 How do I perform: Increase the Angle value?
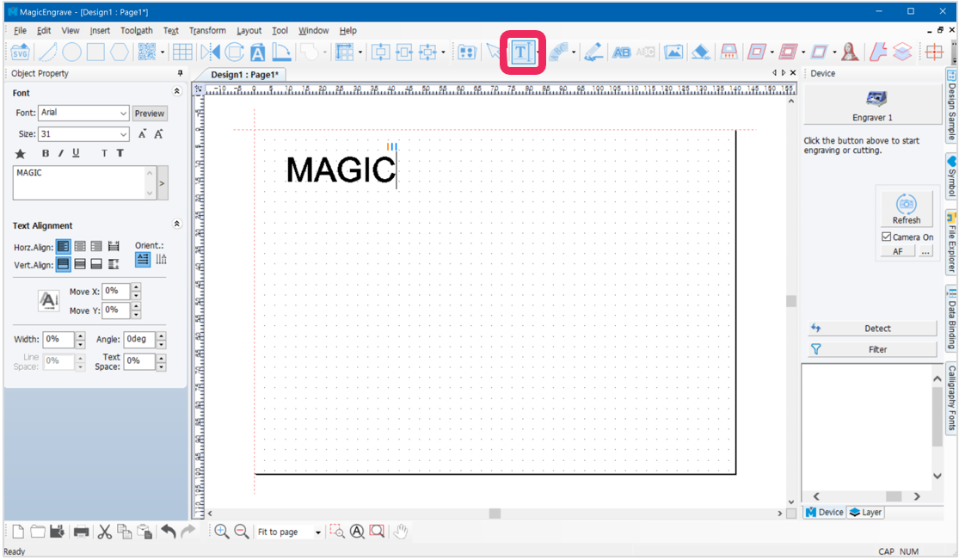(x=161, y=335)
